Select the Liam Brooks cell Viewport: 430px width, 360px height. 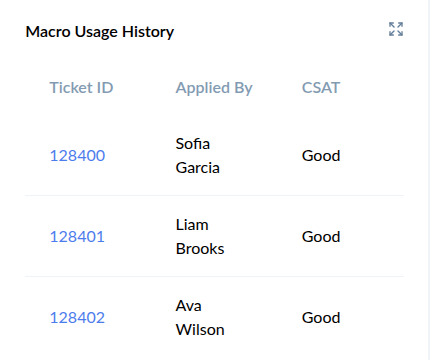coord(200,237)
